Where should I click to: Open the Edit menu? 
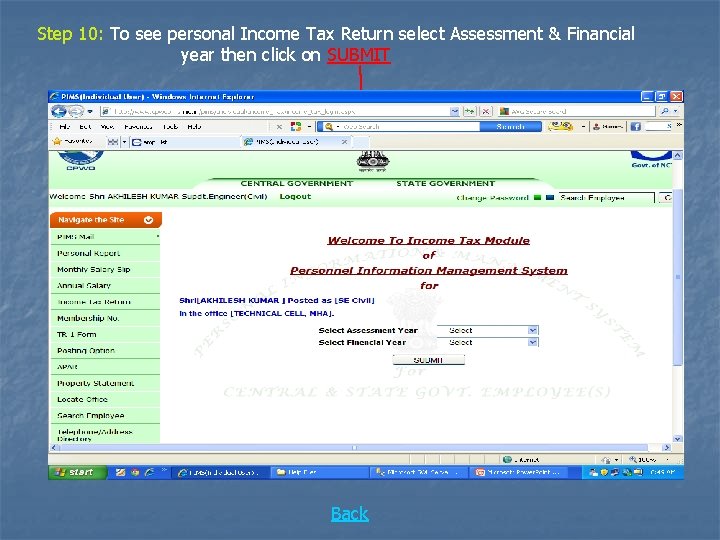(85, 127)
